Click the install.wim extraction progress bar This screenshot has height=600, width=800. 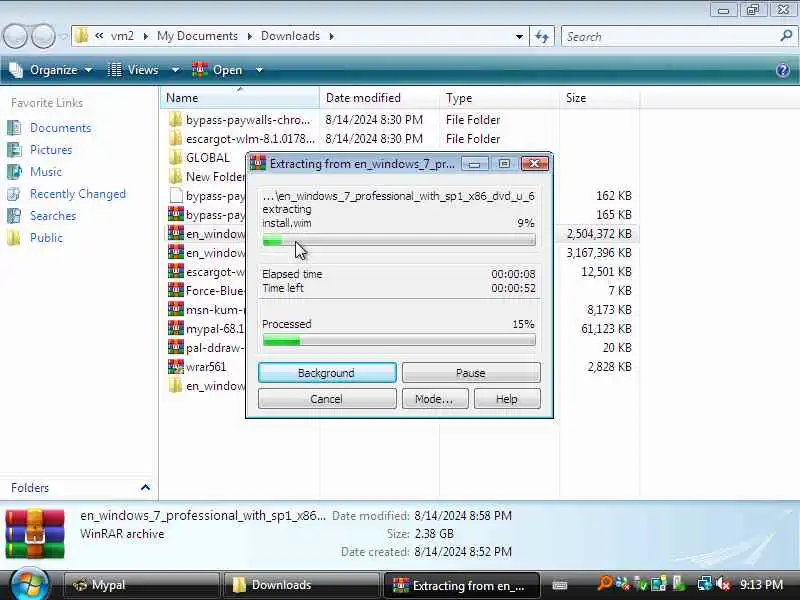click(399, 240)
